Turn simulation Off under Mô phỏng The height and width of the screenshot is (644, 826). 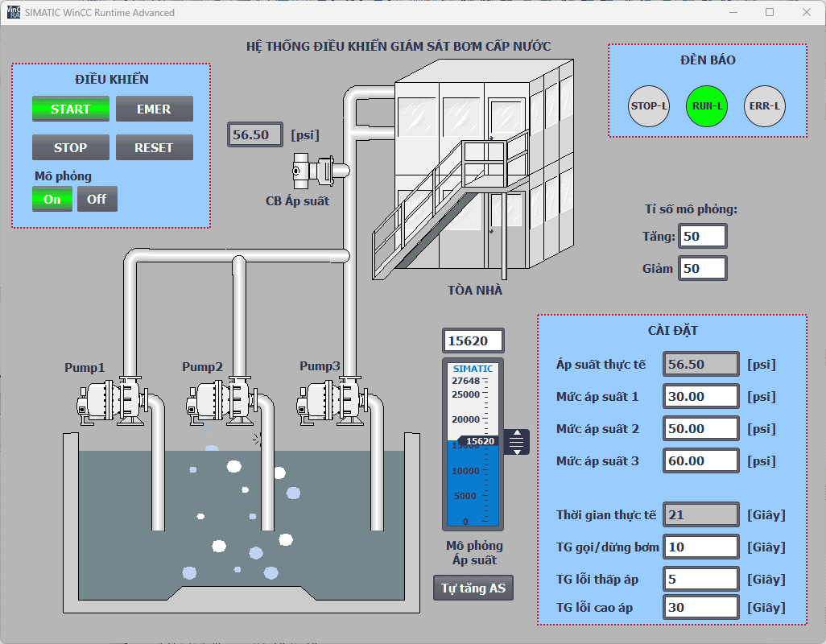click(x=97, y=199)
